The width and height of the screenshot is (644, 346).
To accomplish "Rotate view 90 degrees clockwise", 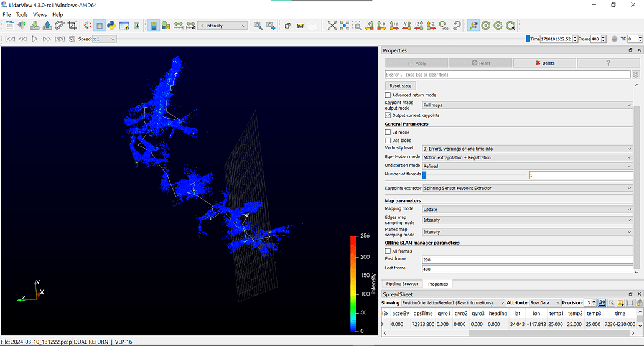I will 444,26.
